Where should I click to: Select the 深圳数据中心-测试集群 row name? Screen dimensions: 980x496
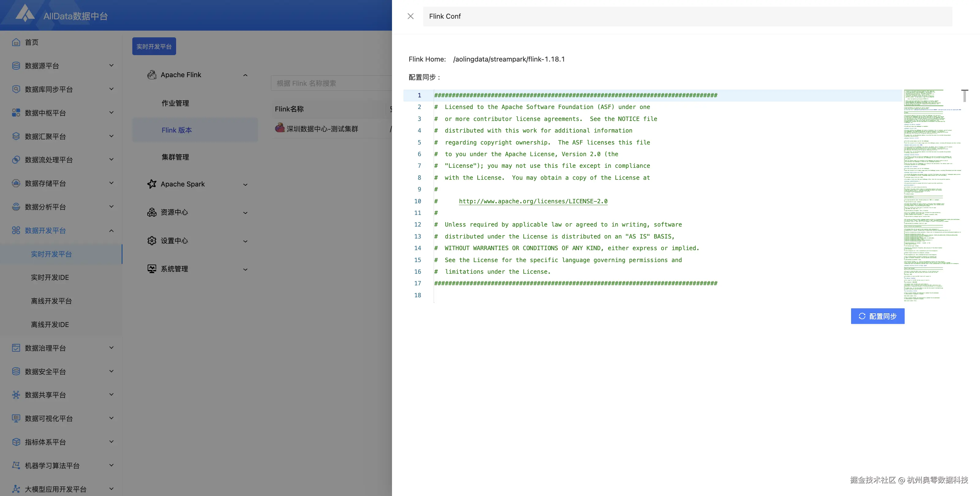(x=322, y=129)
